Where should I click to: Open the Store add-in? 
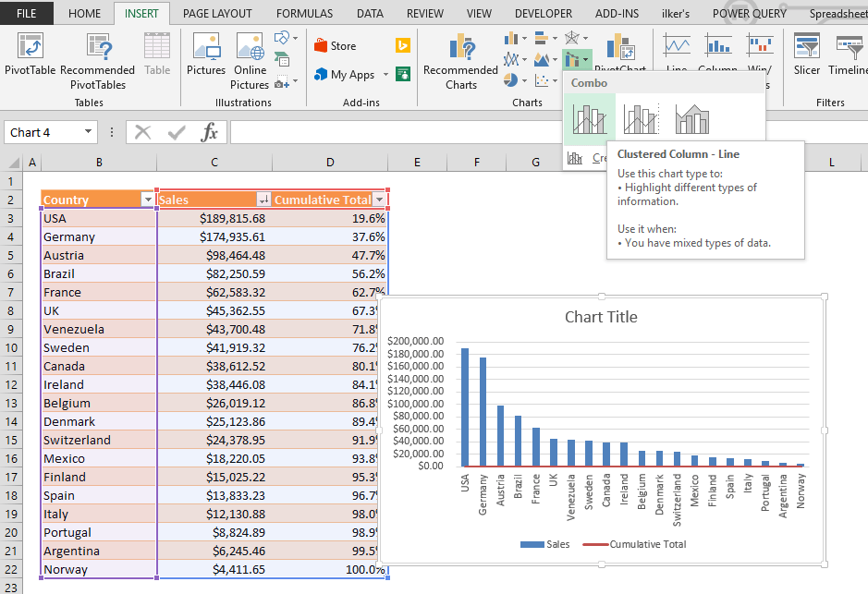[x=335, y=46]
